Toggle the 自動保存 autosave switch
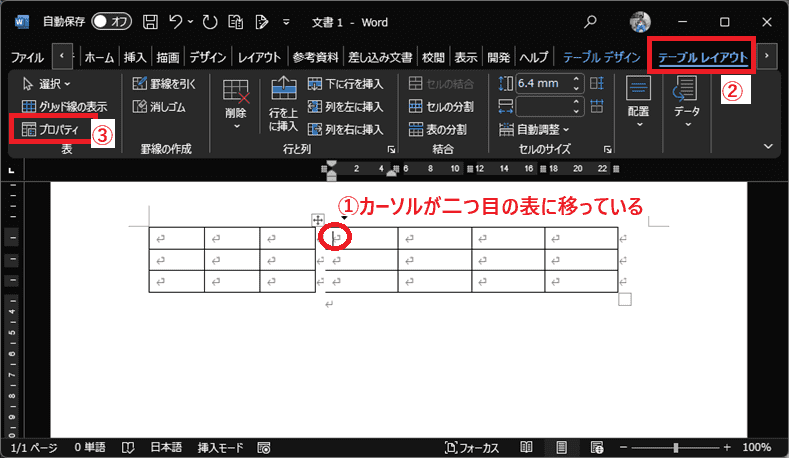 [111, 20]
